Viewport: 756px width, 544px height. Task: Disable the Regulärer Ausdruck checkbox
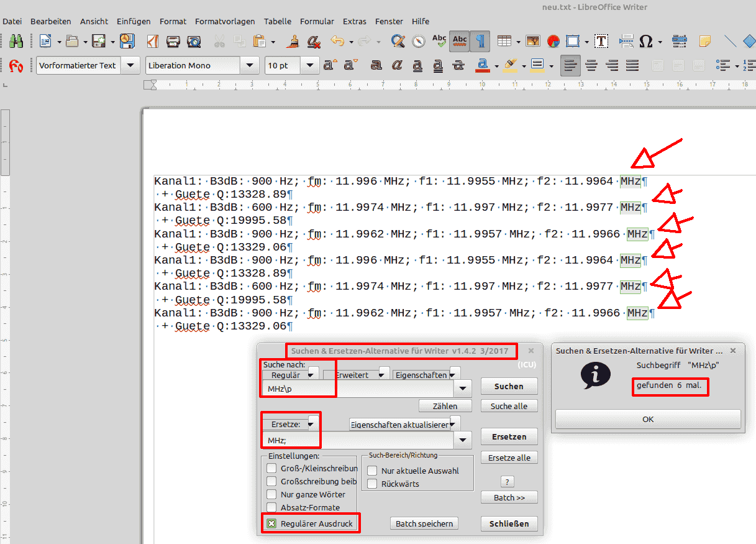(x=271, y=523)
